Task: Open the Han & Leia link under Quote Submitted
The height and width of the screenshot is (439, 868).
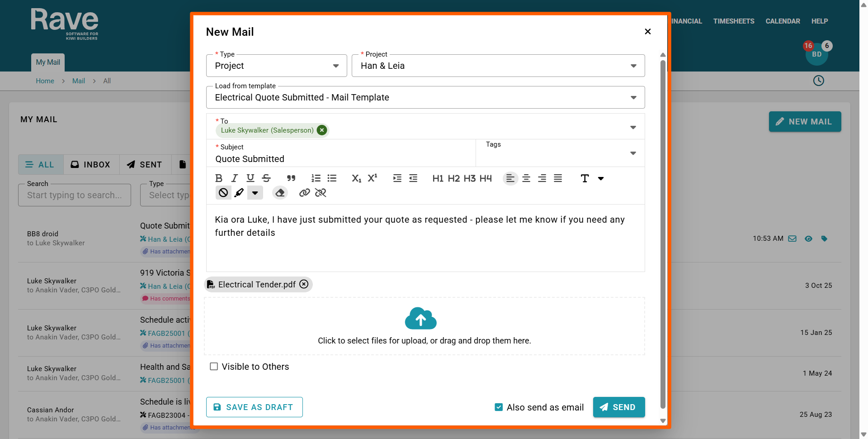Action: (165, 239)
